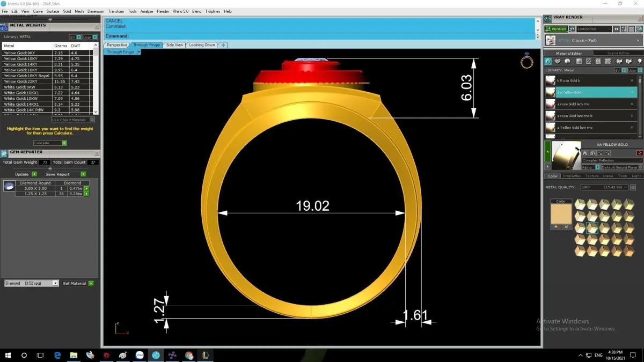Select the gem material category icon
This screenshot has height=362, width=644.
[x=558, y=62]
